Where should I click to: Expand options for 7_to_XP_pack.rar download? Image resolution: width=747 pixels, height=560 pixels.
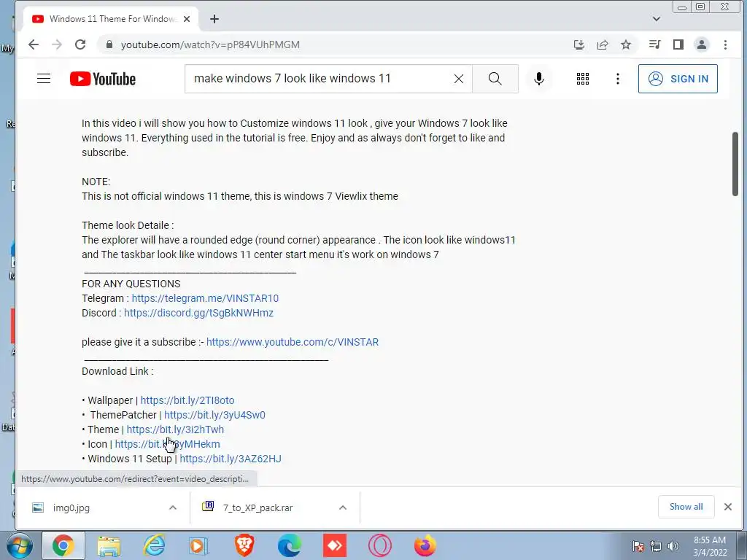[x=343, y=508]
